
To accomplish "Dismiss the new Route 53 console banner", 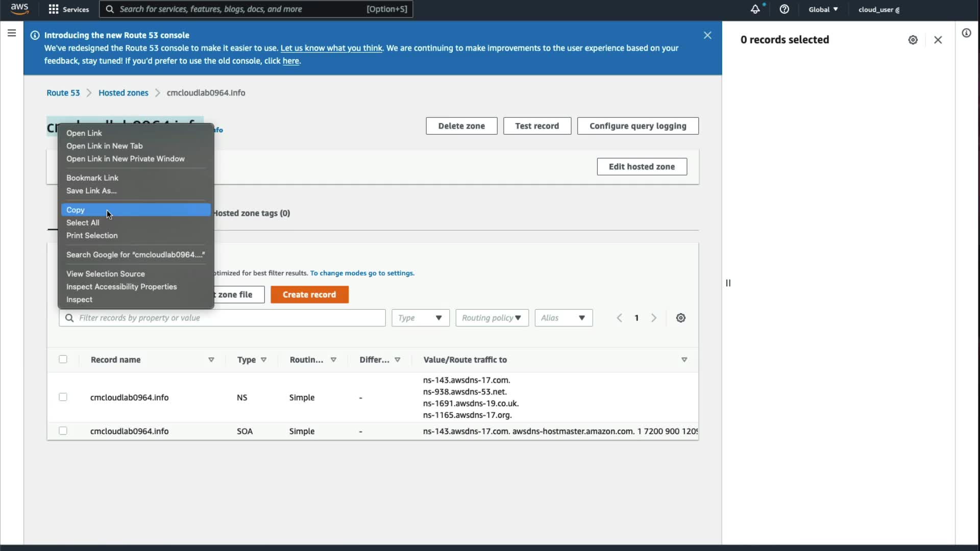I will 707,35.
